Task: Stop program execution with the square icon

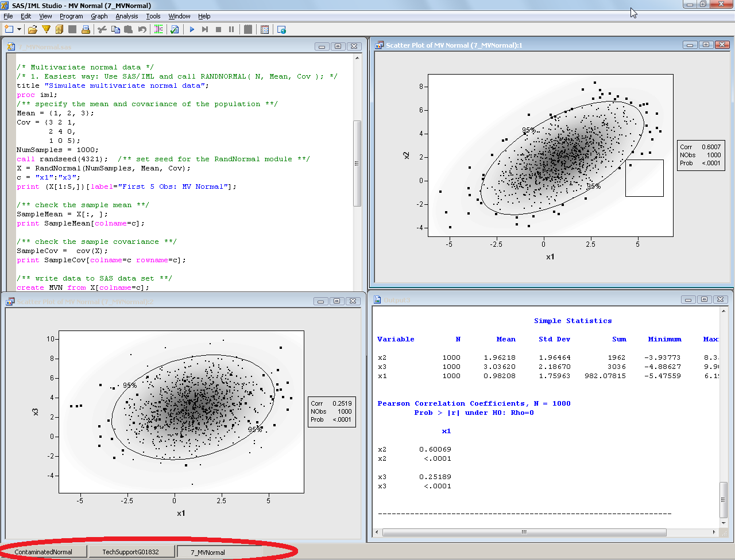Action: click(x=218, y=29)
